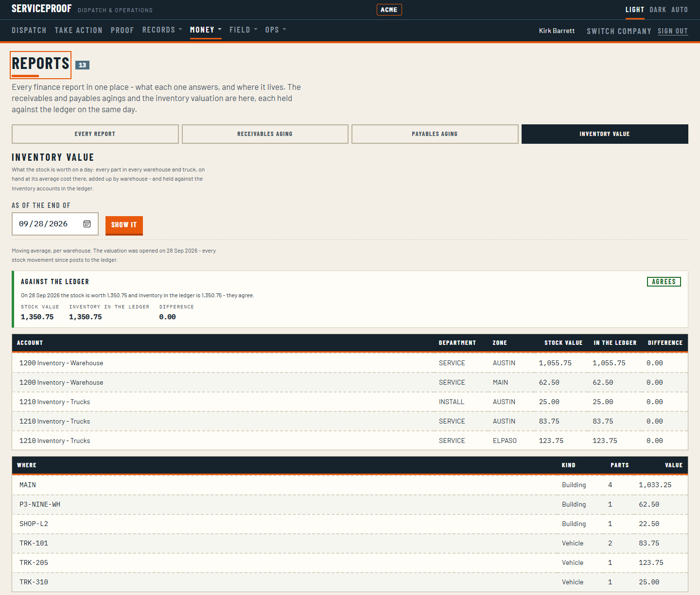Viewport: 700px width, 595px height.
Task: Click the TRK-101 location
Action: pyautogui.click(x=34, y=543)
